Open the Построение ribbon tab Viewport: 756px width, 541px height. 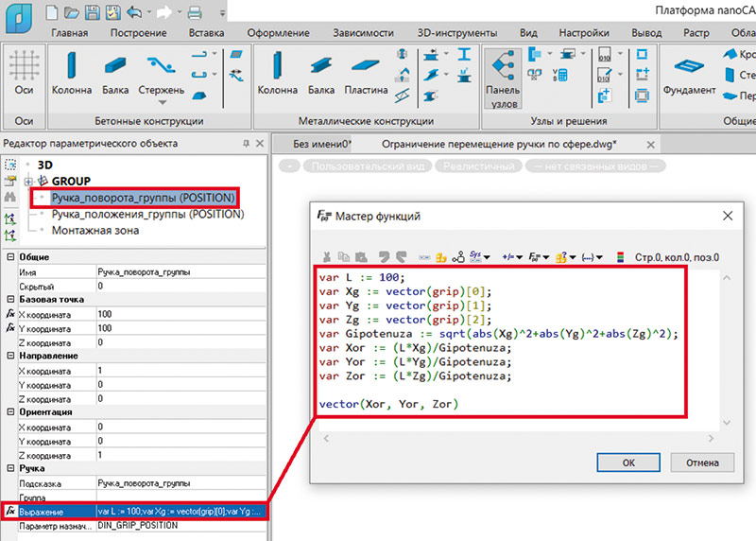(x=136, y=32)
